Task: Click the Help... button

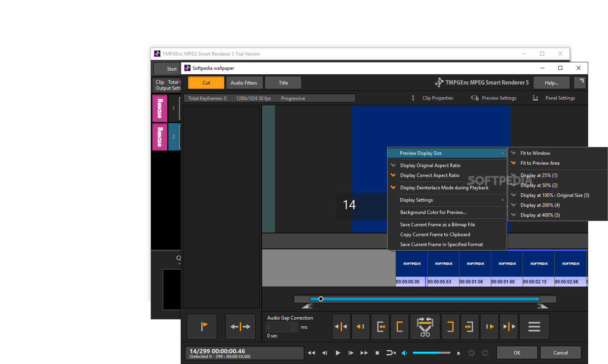Action: [x=552, y=83]
